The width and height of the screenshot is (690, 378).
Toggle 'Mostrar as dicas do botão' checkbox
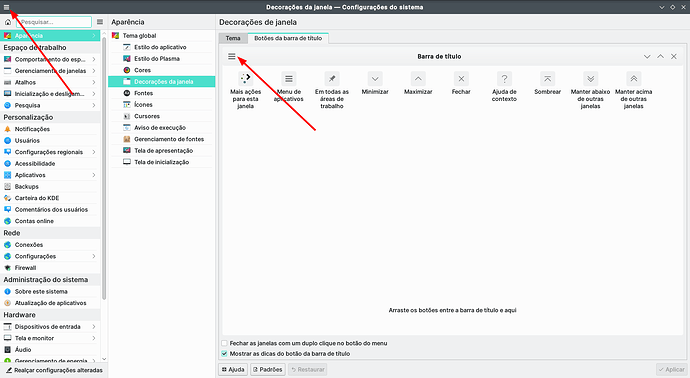(224, 354)
